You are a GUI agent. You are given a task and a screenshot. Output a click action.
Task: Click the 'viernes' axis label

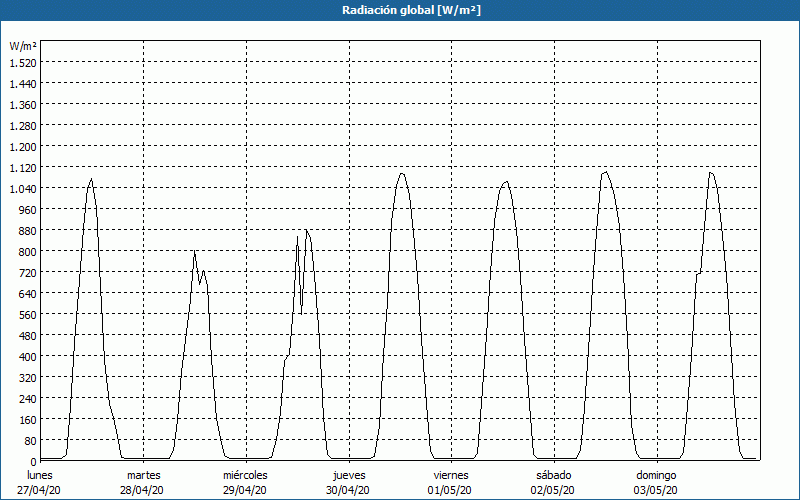coord(451,474)
